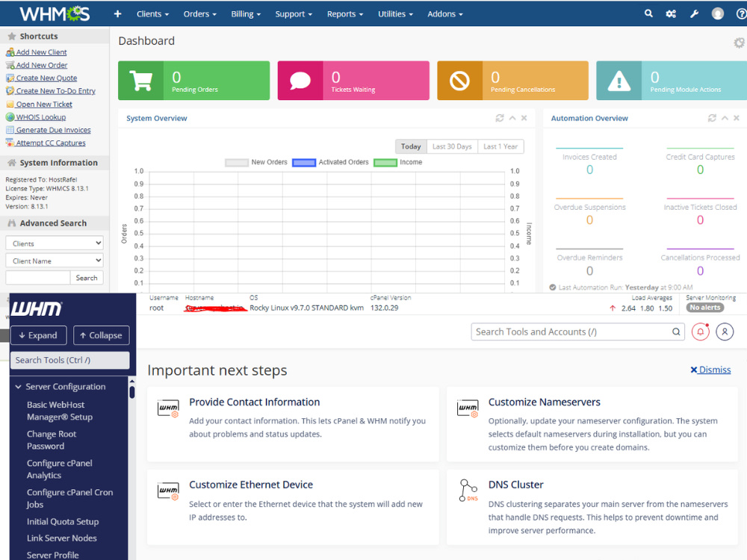Click the Pending Orders shopping cart icon
This screenshot has width=747, height=560.
pos(141,81)
